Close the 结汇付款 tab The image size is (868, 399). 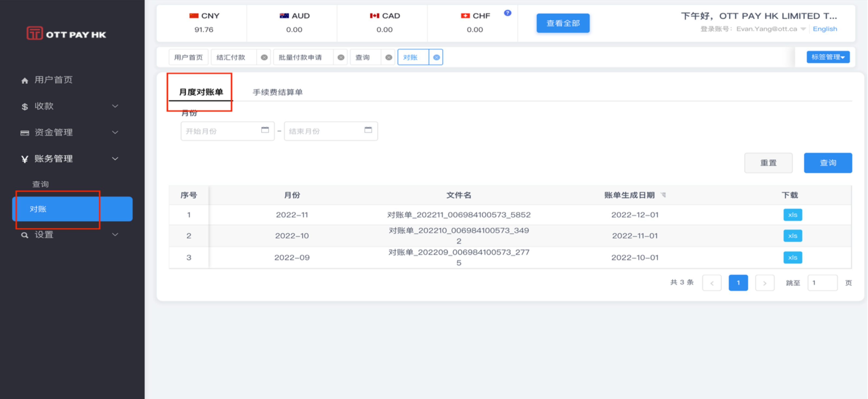[x=264, y=57]
